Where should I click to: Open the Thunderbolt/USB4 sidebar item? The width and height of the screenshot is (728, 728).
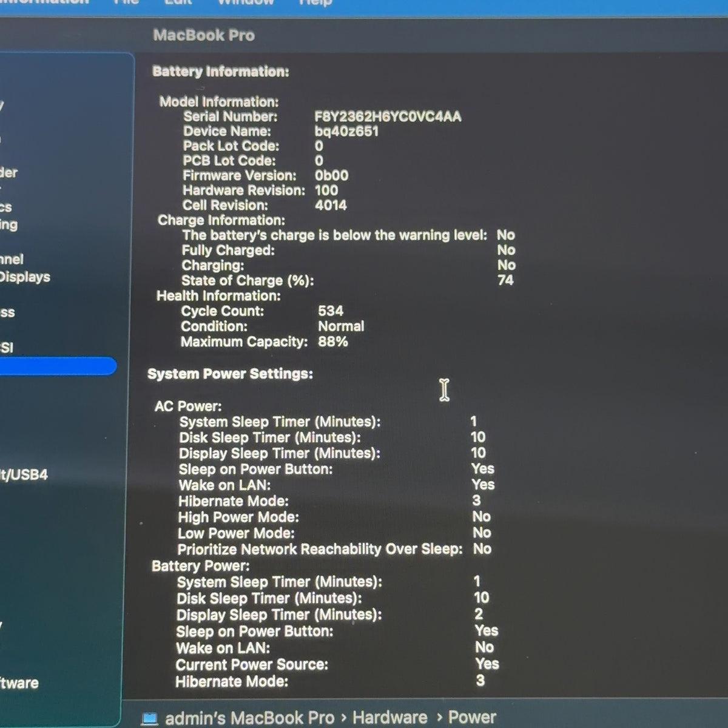pyautogui.click(x=24, y=474)
